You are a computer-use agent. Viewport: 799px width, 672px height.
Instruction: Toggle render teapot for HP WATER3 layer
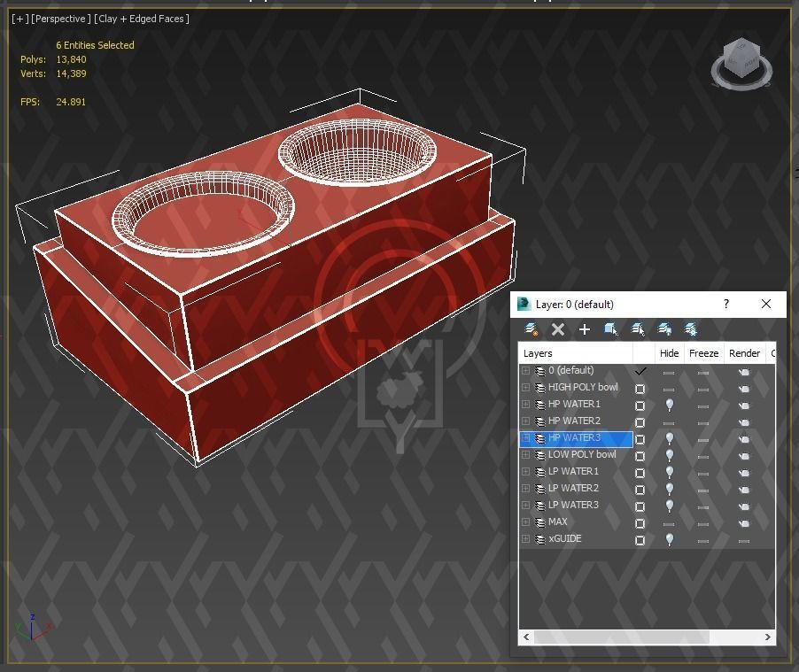coord(744,440)
